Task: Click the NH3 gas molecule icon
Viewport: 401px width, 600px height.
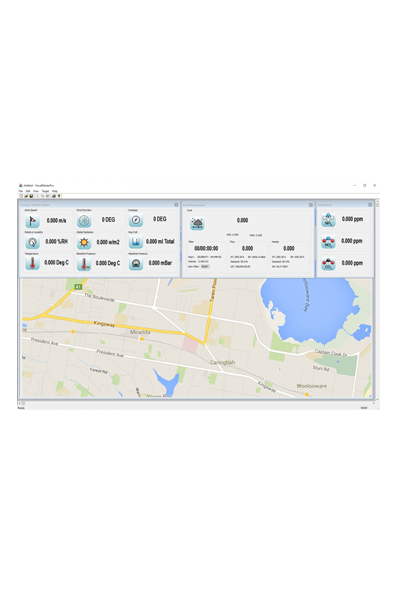Action: [328, 220]
